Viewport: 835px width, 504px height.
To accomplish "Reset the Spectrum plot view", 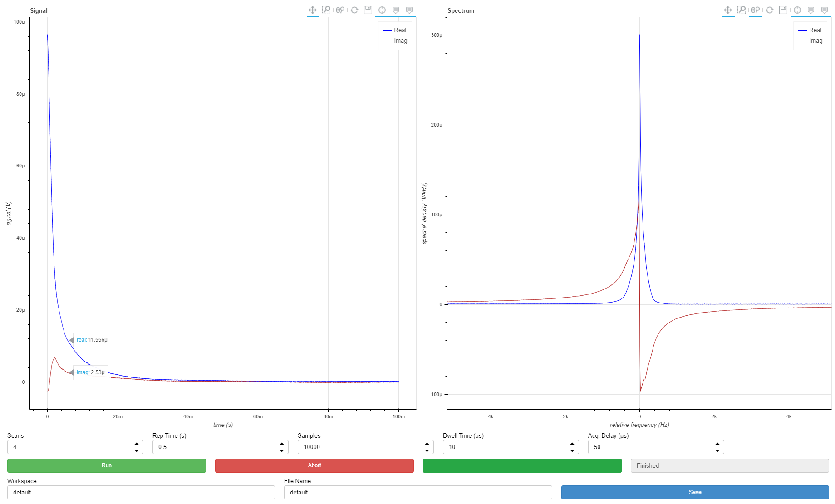I will (770, 10).
